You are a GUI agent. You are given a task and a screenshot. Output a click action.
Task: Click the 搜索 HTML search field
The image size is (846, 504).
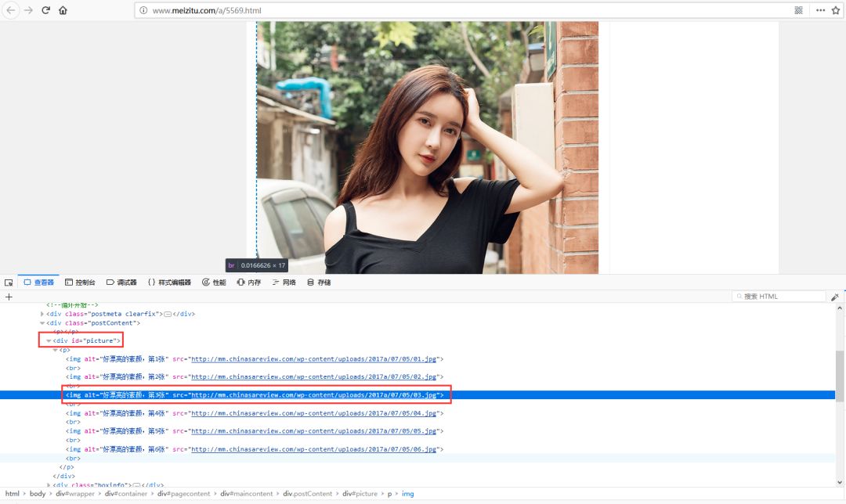(779, 297)
